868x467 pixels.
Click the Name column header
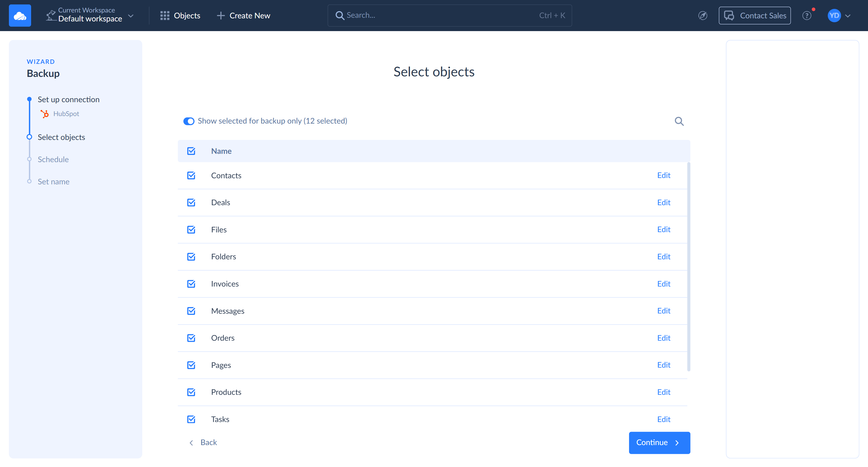tap(221, 151)
